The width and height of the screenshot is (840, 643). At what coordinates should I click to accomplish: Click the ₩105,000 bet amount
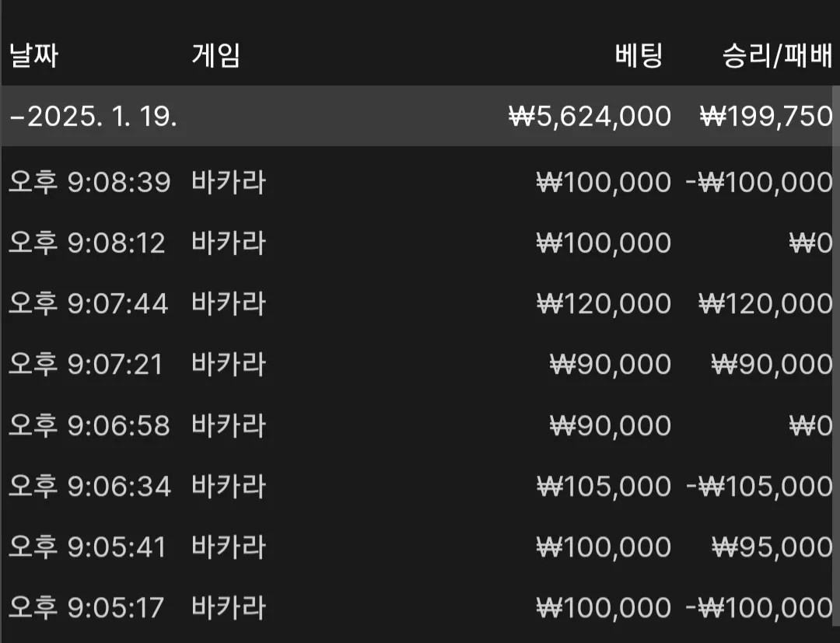[x=604, y=486]
